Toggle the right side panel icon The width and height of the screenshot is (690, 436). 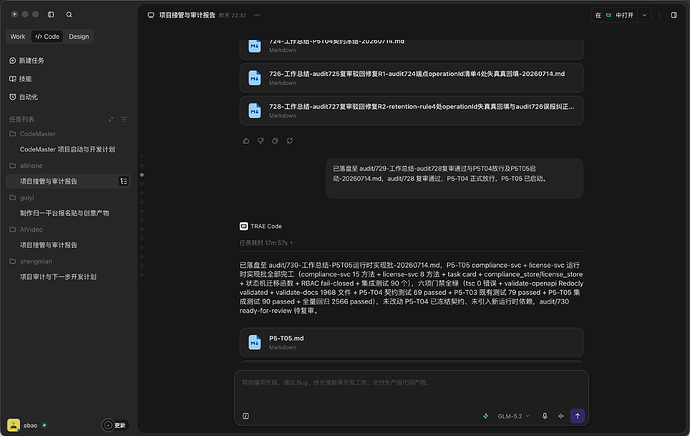pyautogui.click(x=674, y=15)
